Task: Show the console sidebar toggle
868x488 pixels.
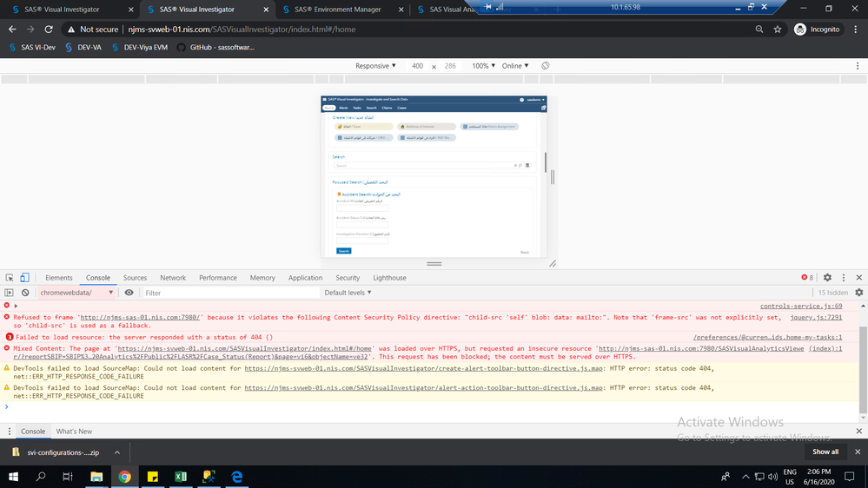Action: tap(10, 293)
